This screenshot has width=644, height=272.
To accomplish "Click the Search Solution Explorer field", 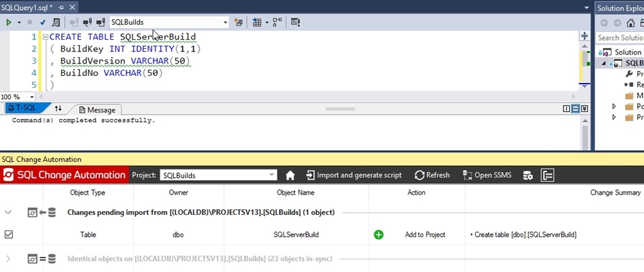I will pos(619,38).
